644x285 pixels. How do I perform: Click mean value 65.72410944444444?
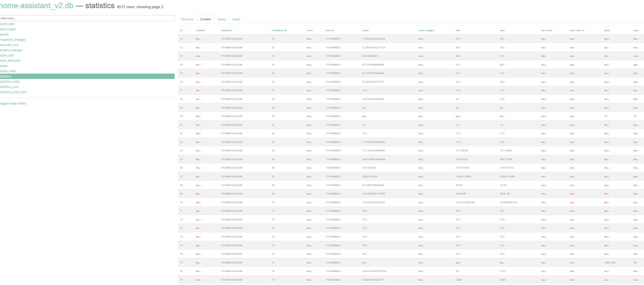373,73
